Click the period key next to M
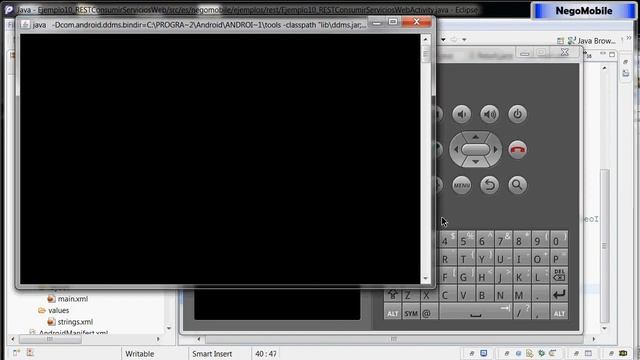This screenshot has width=640, height=360. [540, 294]
